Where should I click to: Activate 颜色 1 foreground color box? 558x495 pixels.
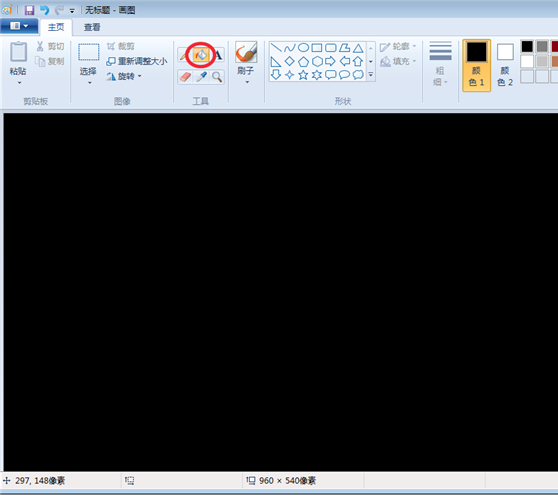(477, 65)
